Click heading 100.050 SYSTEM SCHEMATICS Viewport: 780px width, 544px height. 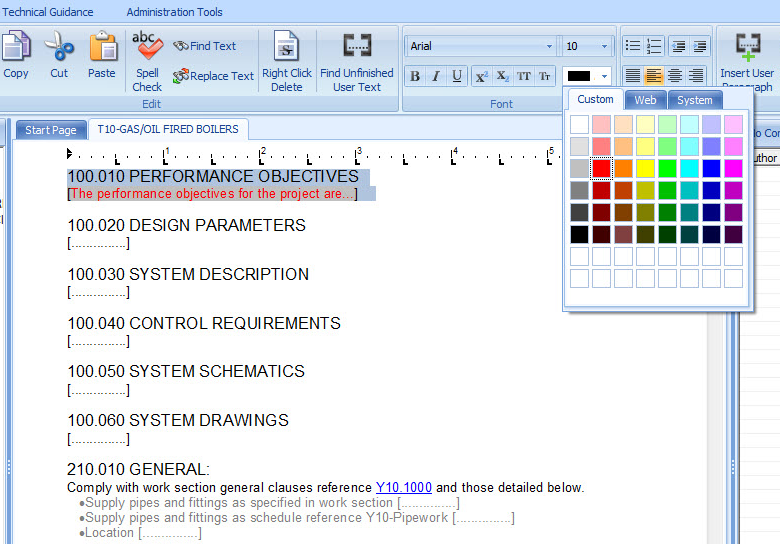[186, 371]
